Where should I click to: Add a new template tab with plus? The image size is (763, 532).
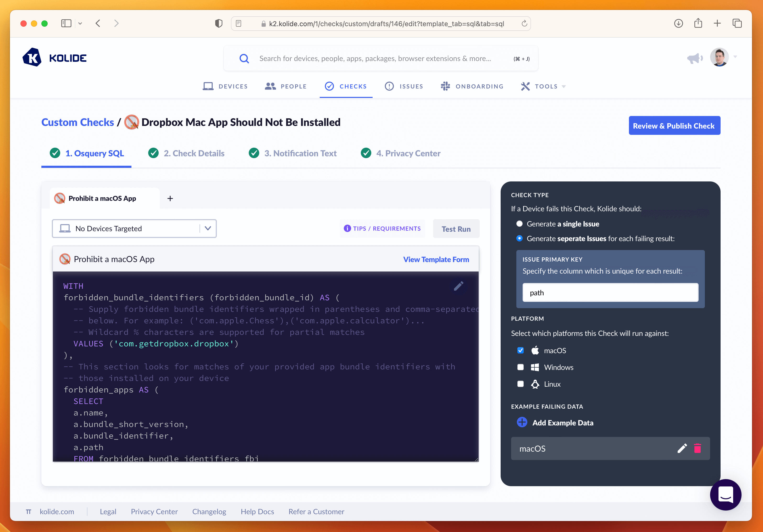[x=170, y=198]
